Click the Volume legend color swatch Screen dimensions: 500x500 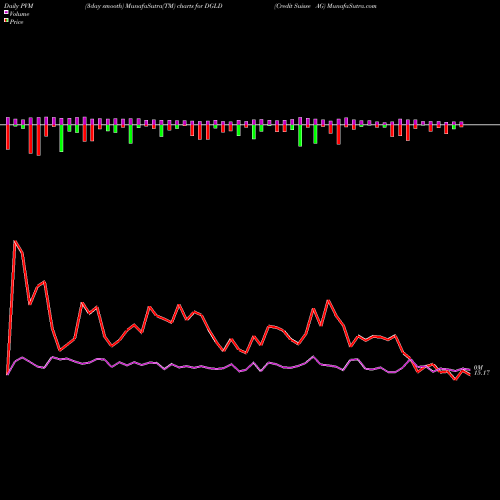coord(6,13)
